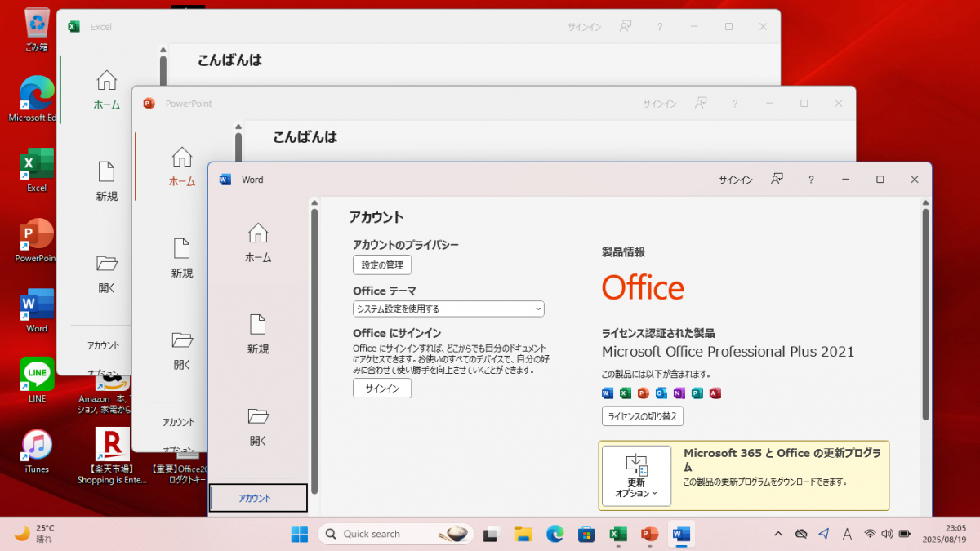The width and height of the screenshot is (980, 551).
Task: Click Word product icon in included apps row
Action: pos(607,393)
